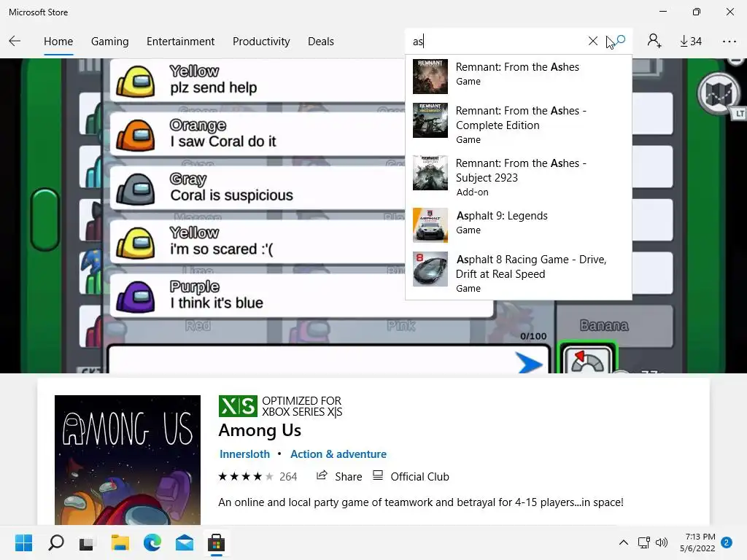Open clock showing 7:13 PM
Viewport: 747px width, 560px height.
tap(697, 542)
